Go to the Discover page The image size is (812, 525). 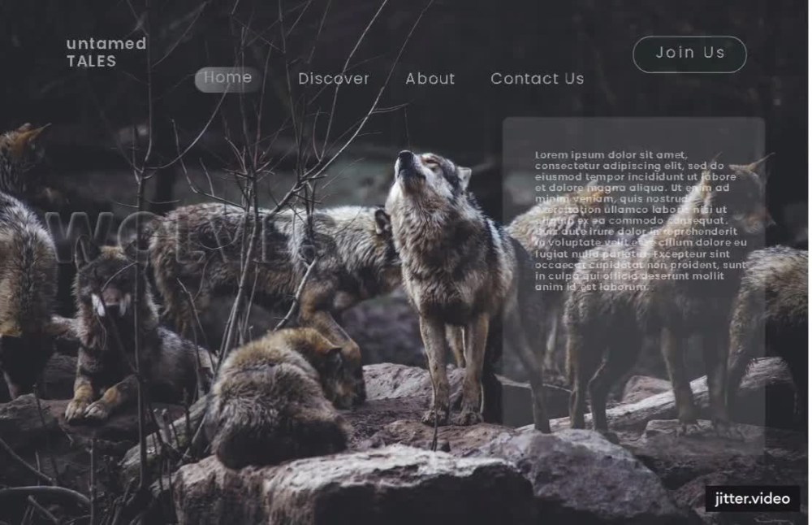click(x=334, y=79)
